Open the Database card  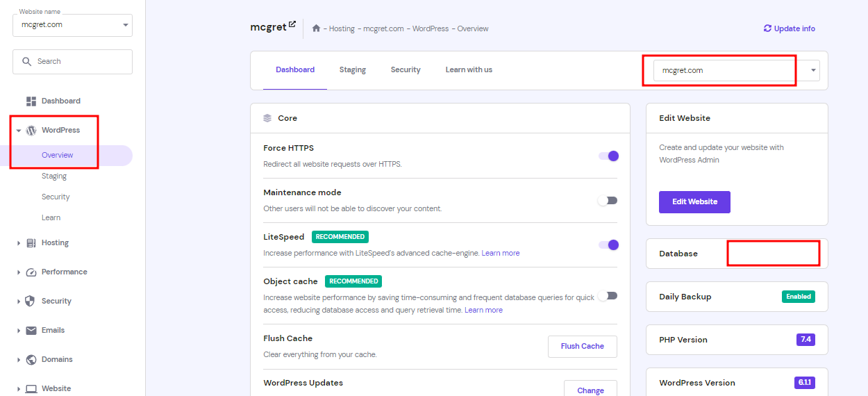(x=737, y=254)
